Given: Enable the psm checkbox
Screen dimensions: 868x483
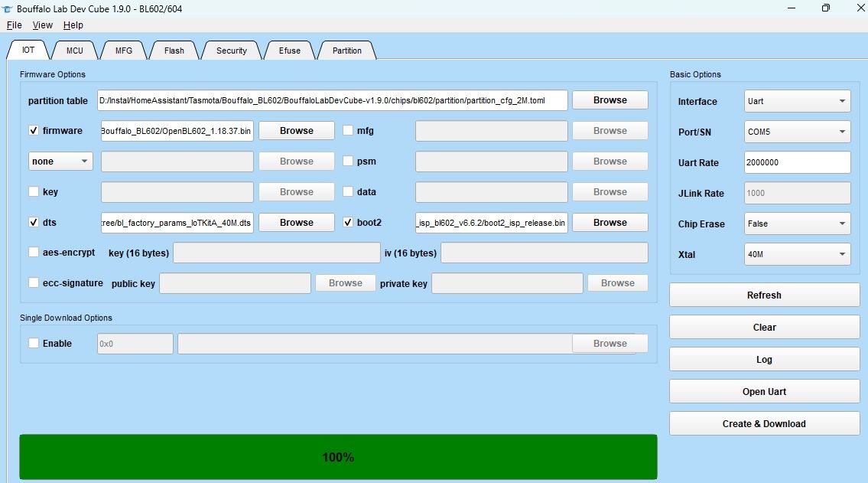Looking at the screenshot, I should [x=348, y=162].
